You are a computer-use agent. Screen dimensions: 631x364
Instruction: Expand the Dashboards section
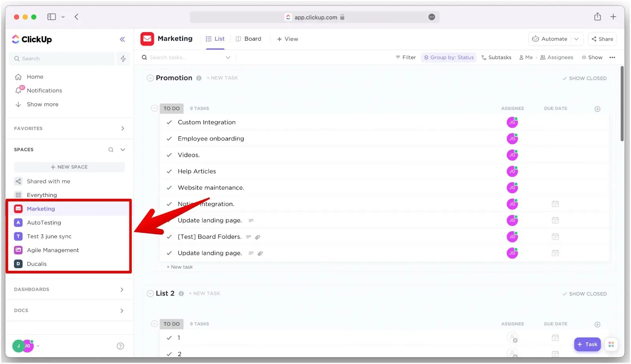click(x=122, y=290)
